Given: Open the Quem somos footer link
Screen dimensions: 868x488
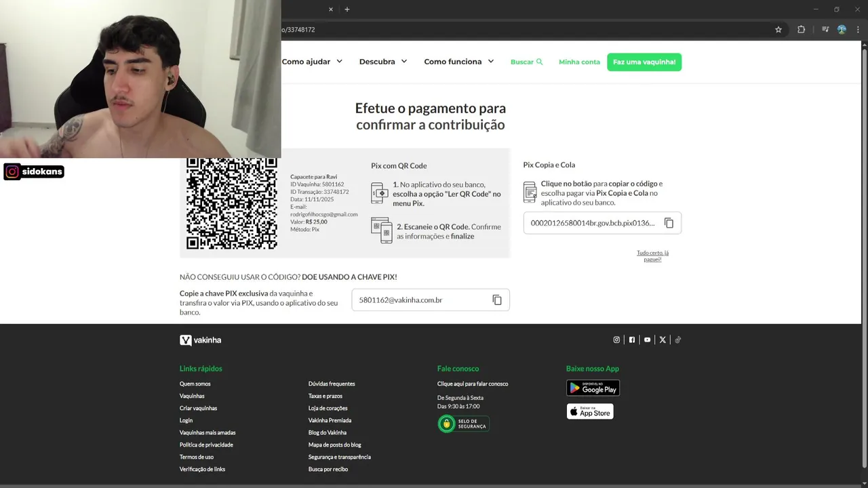Looking at the screenshot, I should click(195, 384).
